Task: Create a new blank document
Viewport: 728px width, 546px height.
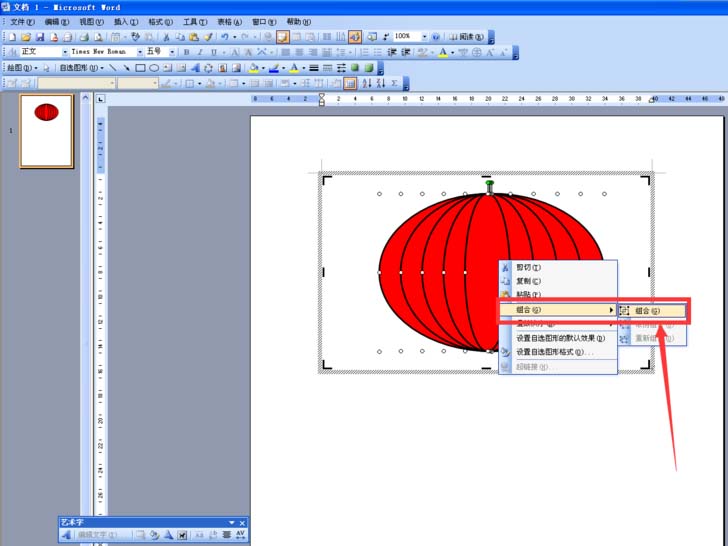Action: (x=13, y=37)
